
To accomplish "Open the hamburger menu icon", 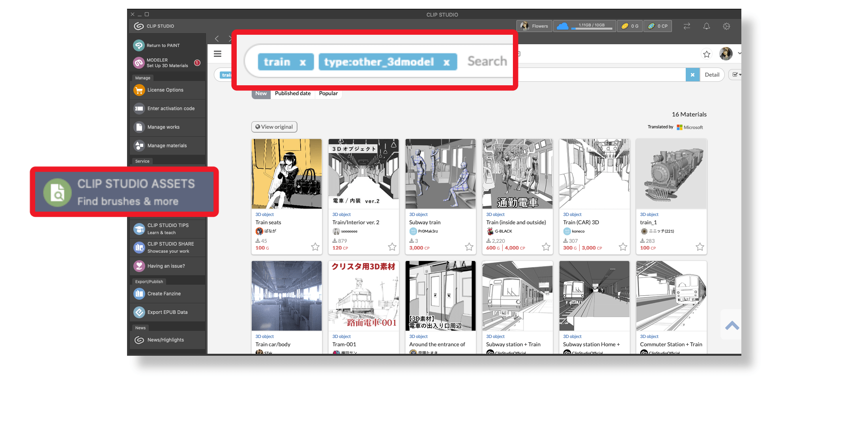I will (217, 54).
